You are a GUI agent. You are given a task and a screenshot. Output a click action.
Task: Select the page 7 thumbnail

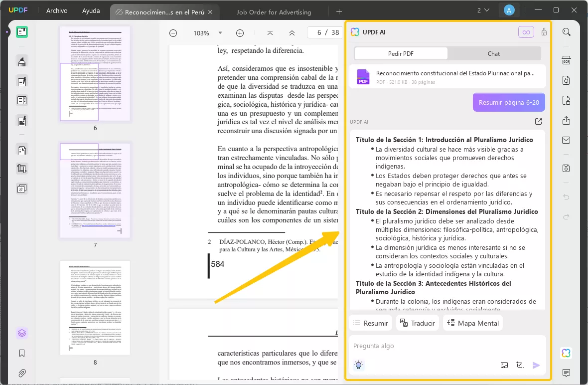(95, 190)
